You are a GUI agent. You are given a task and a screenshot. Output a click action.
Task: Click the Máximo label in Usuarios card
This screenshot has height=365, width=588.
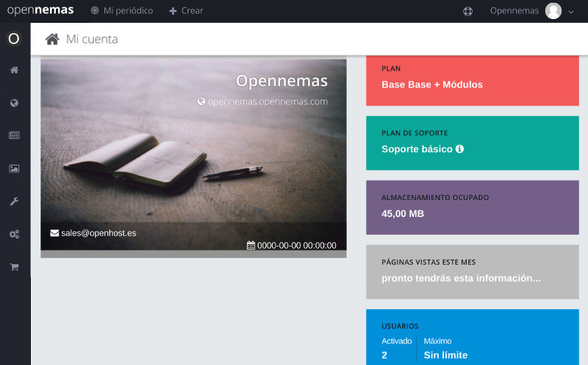(437, 341)
